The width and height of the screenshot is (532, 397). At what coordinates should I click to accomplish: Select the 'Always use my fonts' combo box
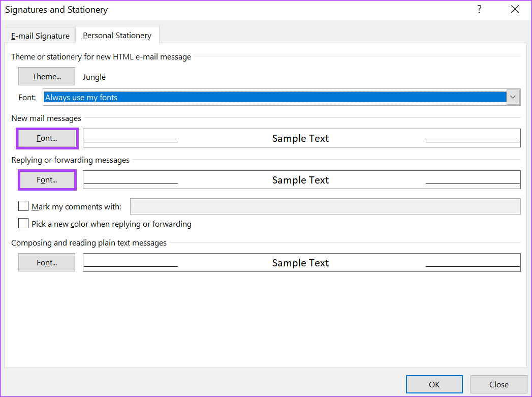[x=281, y=98]
